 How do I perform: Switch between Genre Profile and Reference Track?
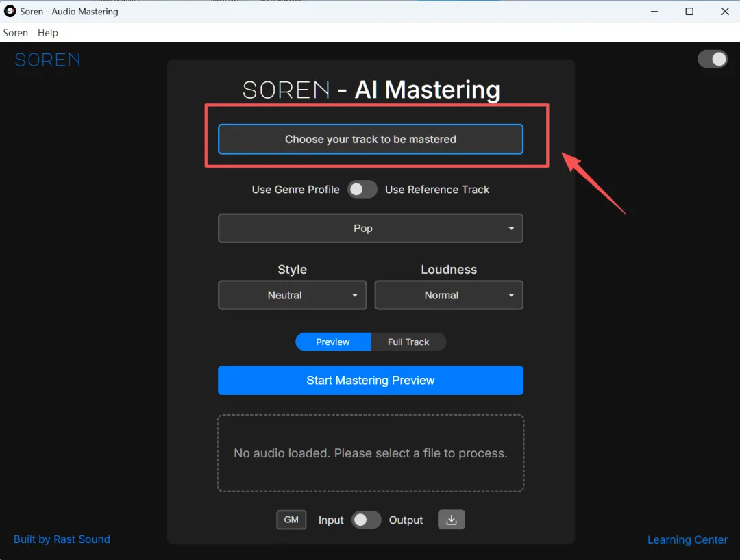(x=362, y=189)
